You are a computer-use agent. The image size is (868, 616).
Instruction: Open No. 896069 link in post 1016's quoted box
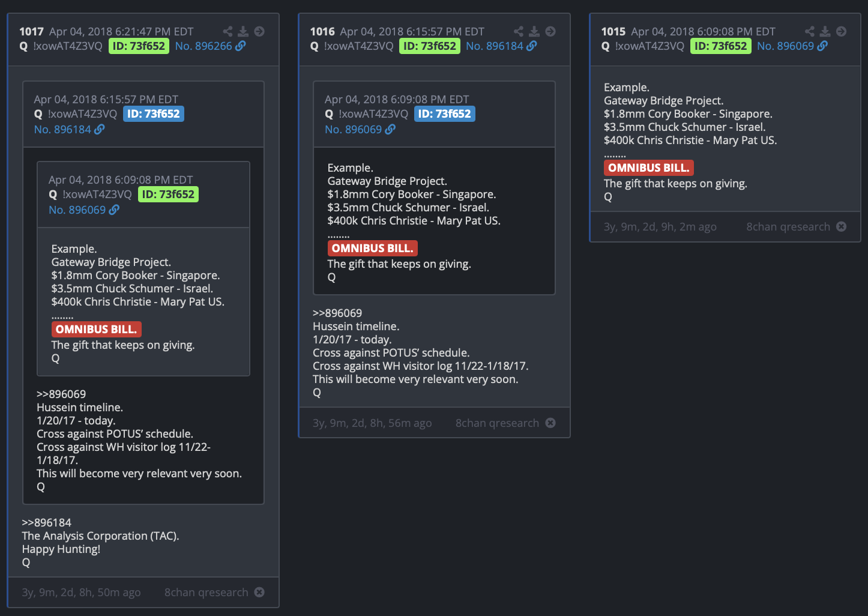354,129
